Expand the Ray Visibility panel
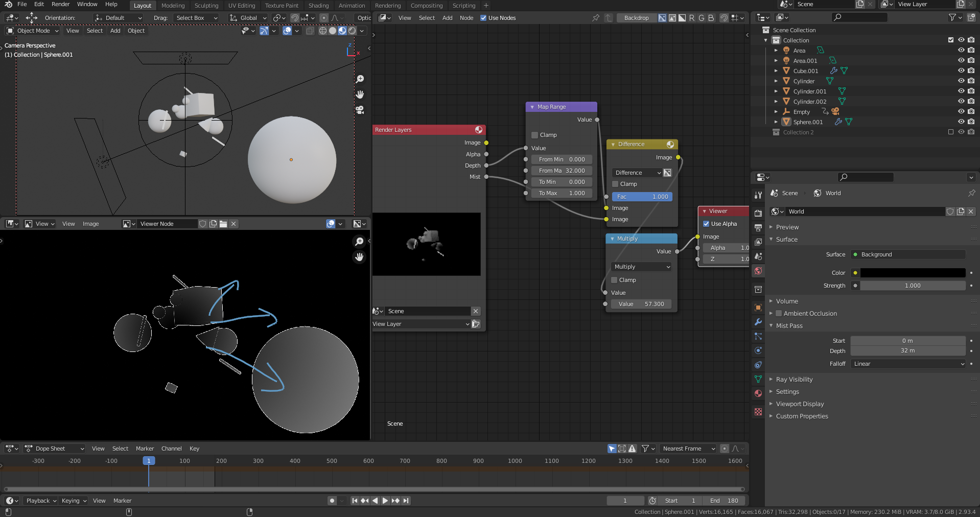 794,380
